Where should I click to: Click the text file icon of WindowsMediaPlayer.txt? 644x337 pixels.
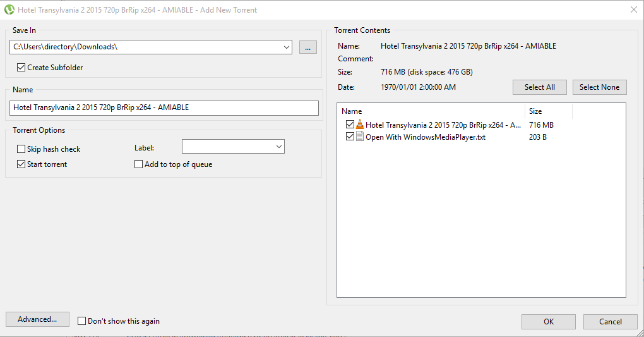pyautogui.click(x=360, y=137)
